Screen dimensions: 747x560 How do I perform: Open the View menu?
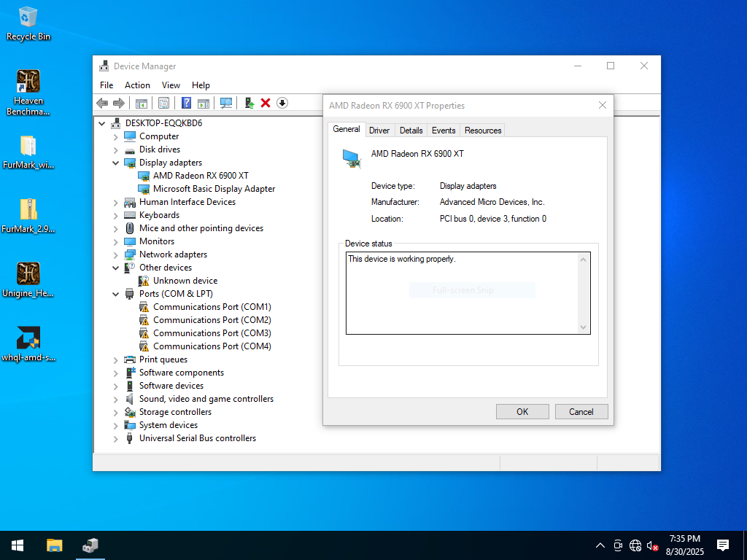pyautogui.click(x=171, y=85)
